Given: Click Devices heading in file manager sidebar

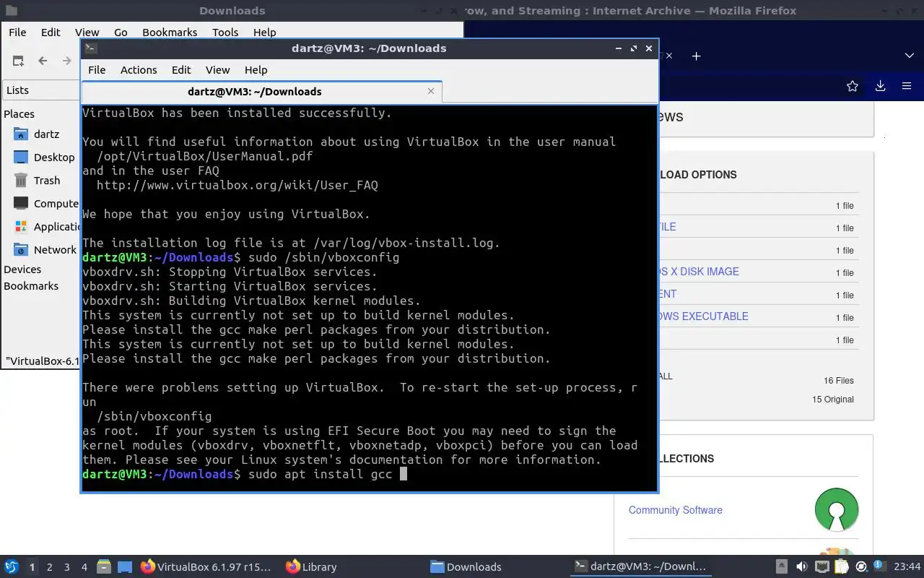Looking at the screenshot, I should click(22, 269).
